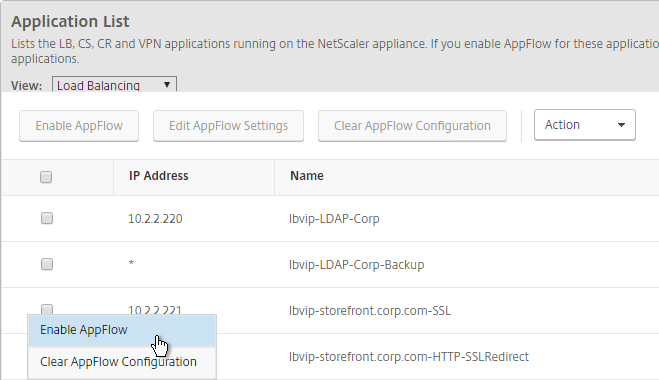Select the lbvip-LDAP-Corp-Backup application name
This screenshot has height=380, width=659.
pyautogui.click(x=356, y=265)
